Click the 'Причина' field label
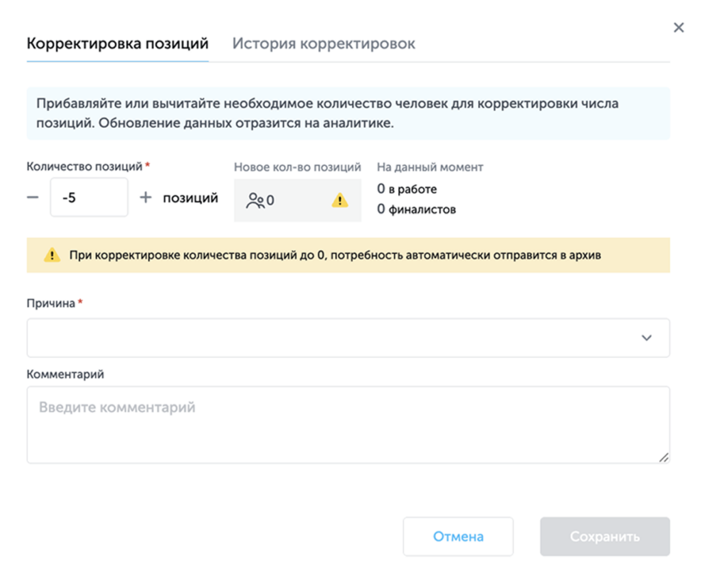Viewport: 701px width, 588px height. (51, 303)
